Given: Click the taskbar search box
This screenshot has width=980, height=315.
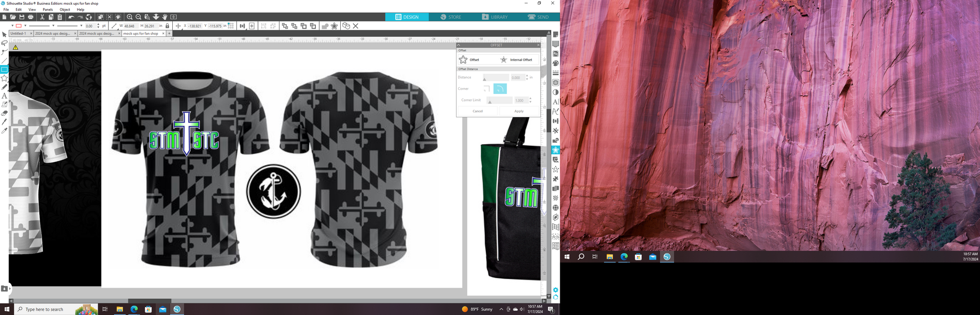Looking at the screenshot, I should 56,309.
